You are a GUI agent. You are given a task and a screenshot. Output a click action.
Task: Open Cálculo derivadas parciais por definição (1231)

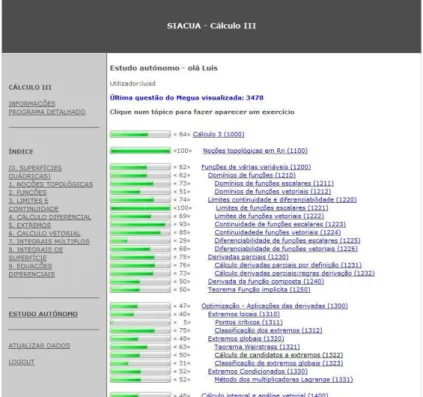288,265
